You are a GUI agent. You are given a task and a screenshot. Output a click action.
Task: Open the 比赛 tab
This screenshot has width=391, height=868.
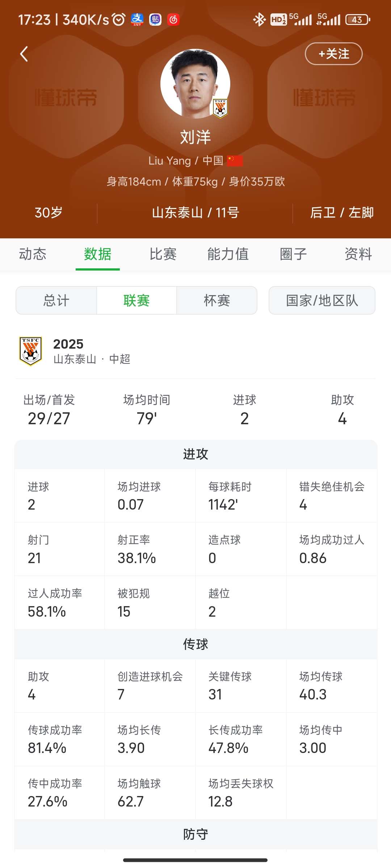[x=163, y=254]
